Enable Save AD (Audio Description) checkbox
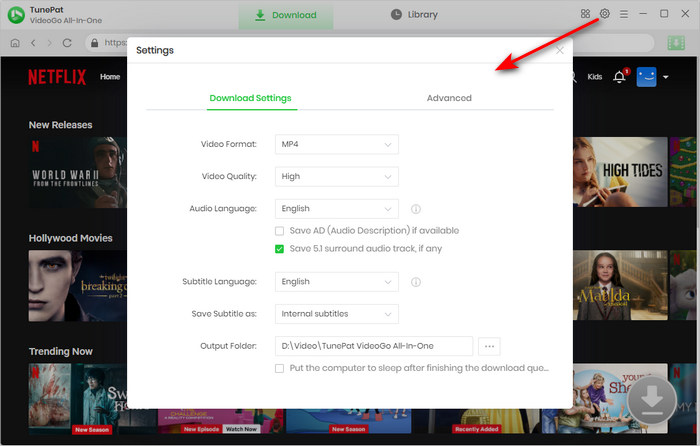The height and width of the screenshot is (446, 700). pos(279,231)
